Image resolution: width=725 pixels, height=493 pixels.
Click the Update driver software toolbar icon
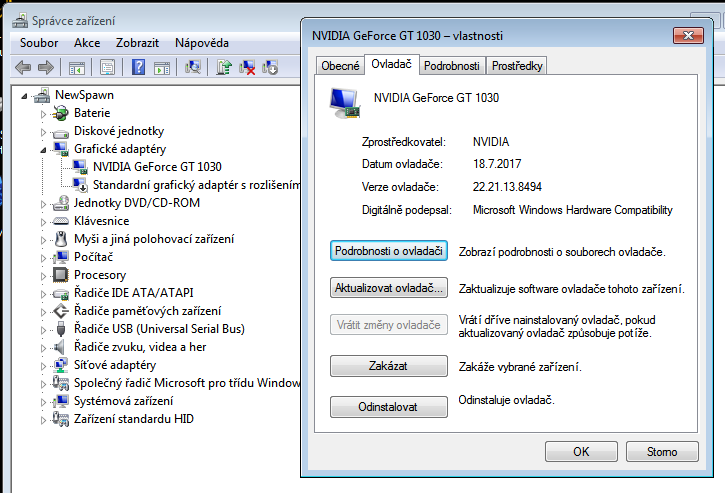(x=224, y=68)
